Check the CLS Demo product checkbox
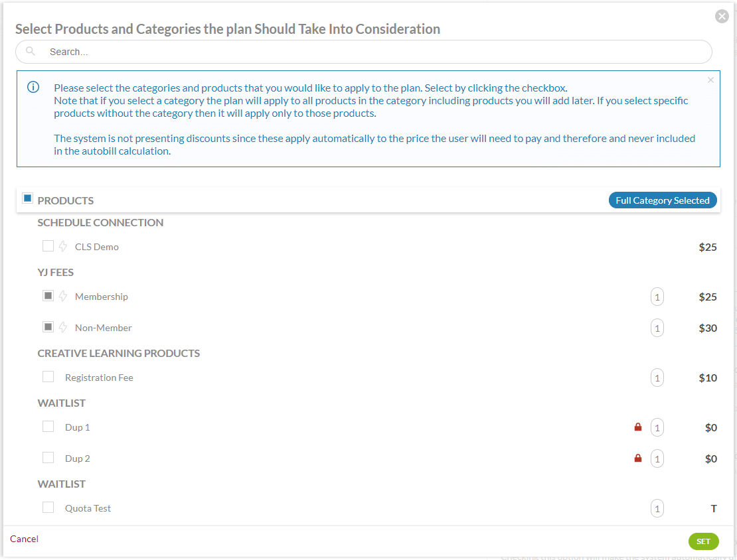This screenshot has height=560, width=737. click(x=48, y=246)
